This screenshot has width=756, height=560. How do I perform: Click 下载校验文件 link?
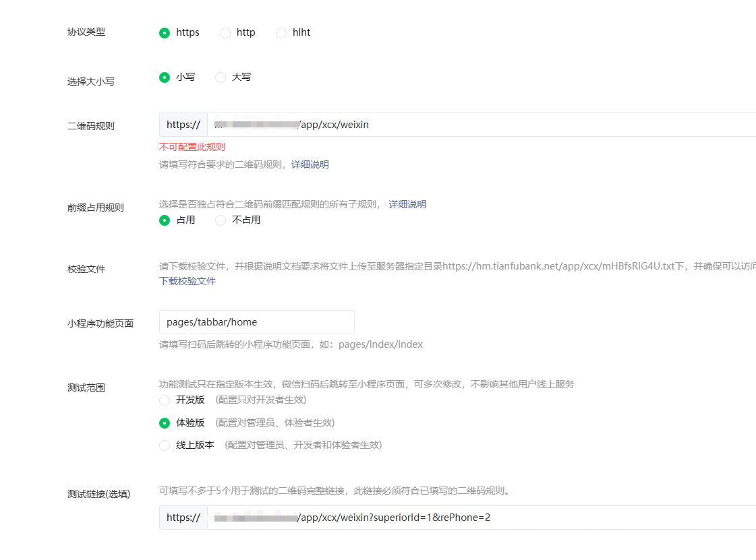[187, 281]
